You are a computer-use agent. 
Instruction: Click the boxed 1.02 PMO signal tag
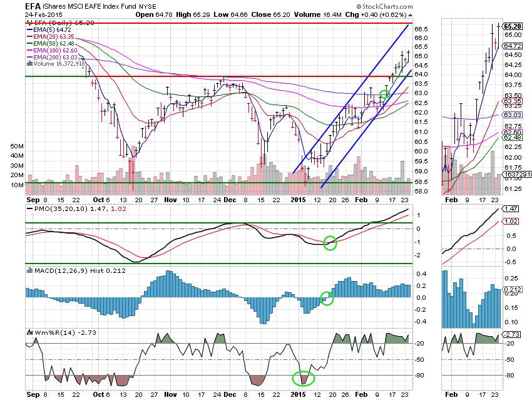[x=511, y=221]
